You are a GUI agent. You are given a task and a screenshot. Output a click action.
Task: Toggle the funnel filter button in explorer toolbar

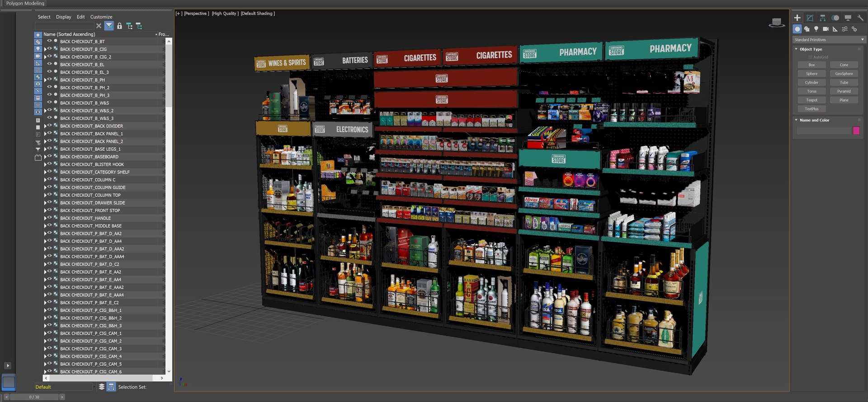point(109,26)
